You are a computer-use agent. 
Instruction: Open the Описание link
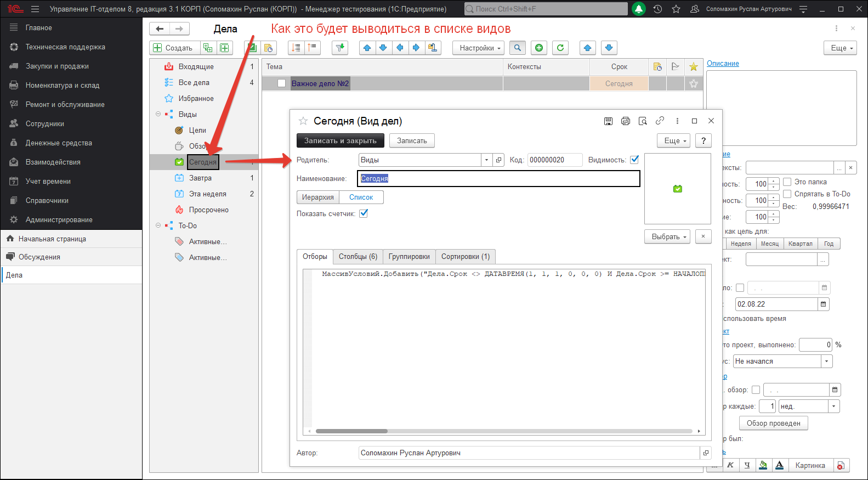pos(723,63)
